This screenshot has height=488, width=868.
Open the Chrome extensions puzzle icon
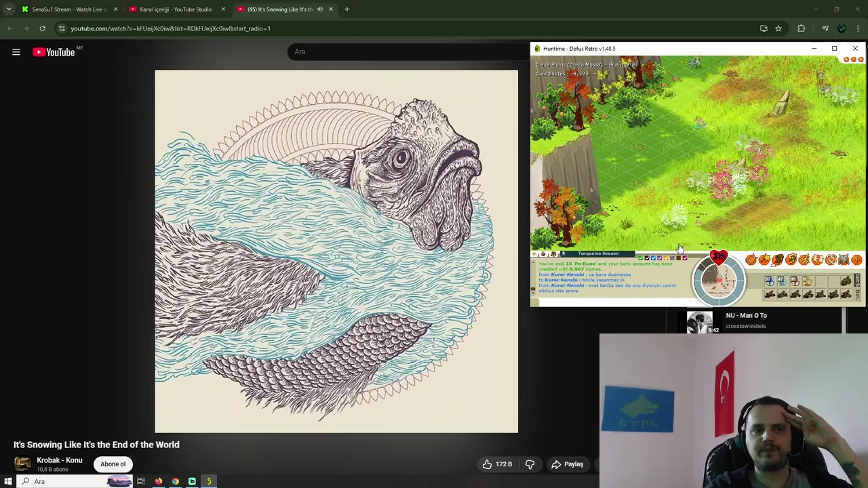[x=802, y=28]
